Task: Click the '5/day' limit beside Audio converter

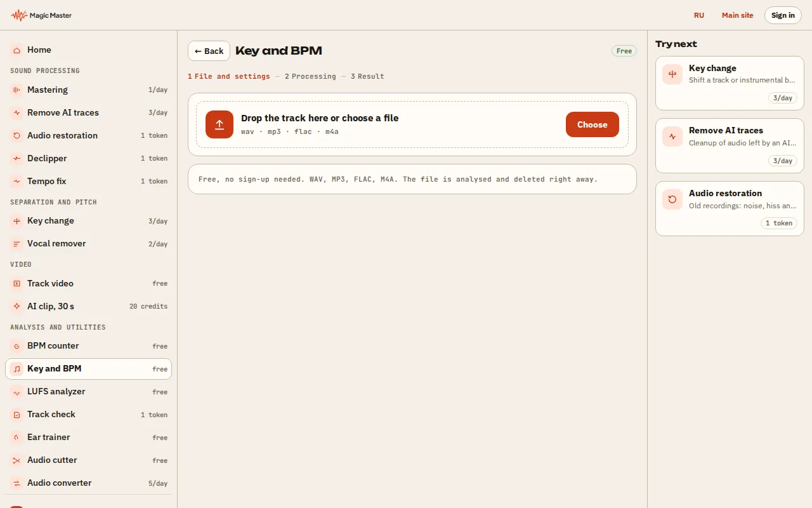Action: 158,483
